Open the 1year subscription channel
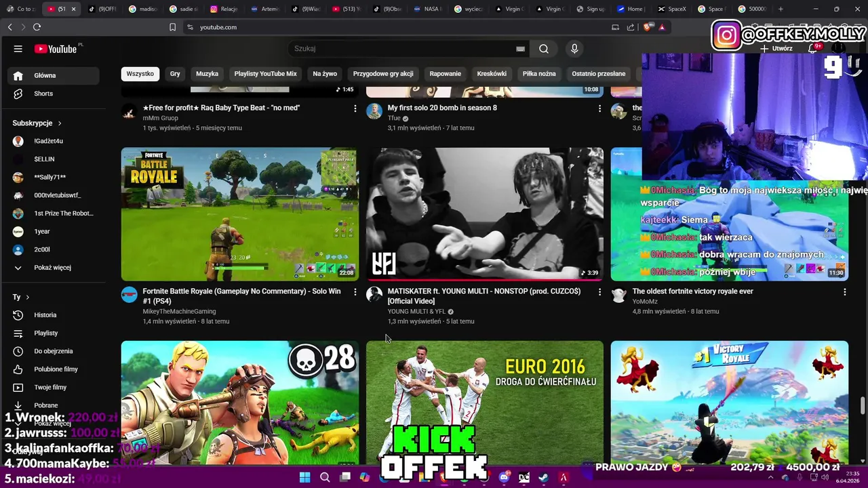The image size is (868, 488). click(53, 231)
